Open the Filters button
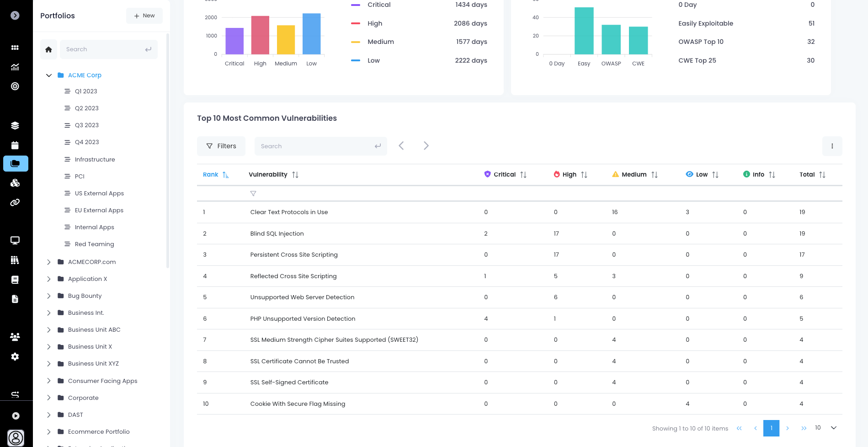This screenshot has width=868, height=447. coord(221,146)
